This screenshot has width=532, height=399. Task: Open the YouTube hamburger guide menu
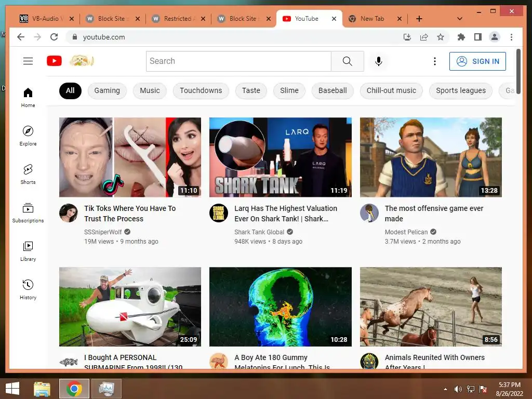pyautogui.click(x=28, y=61)
